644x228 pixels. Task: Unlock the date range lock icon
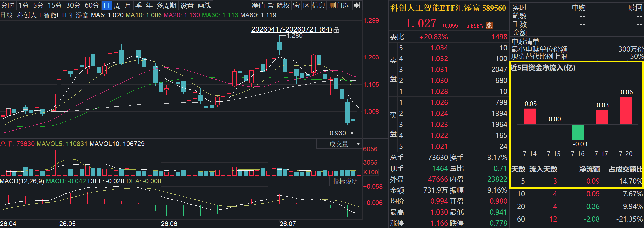click(x=336, y=30)
